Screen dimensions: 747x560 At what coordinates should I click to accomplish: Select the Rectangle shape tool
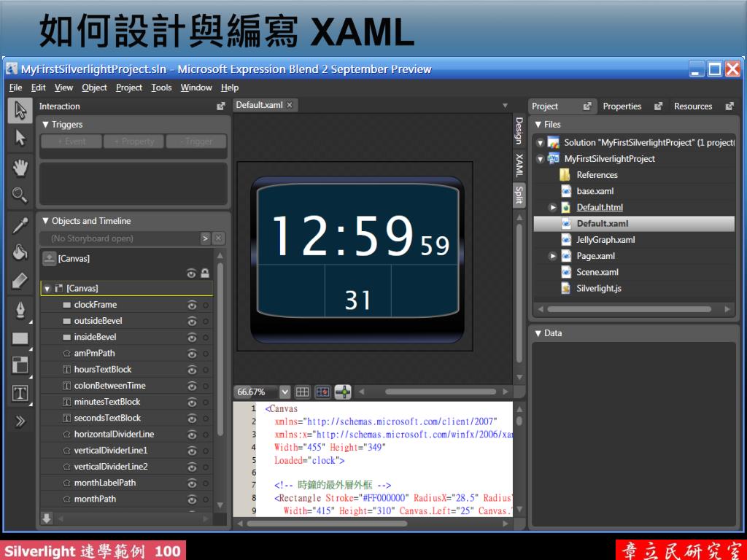click(20, 338)
